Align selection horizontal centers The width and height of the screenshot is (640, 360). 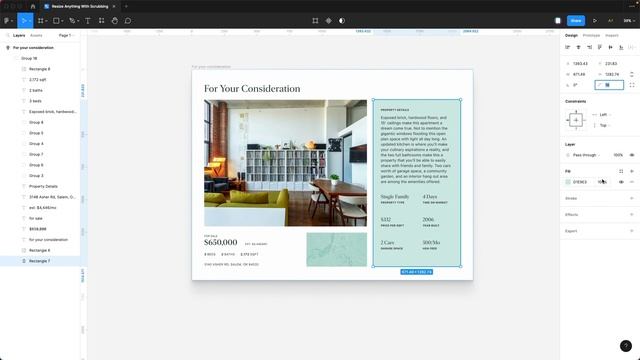pos(578,47)
